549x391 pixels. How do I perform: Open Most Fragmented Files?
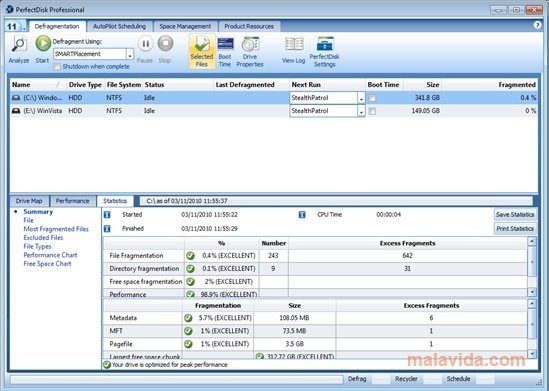(x=56, y=229)
